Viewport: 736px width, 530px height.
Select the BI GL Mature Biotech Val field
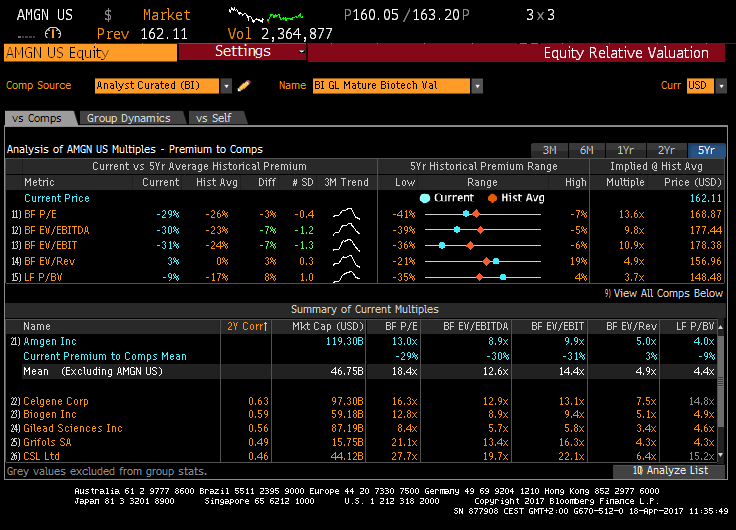point(391,86)
